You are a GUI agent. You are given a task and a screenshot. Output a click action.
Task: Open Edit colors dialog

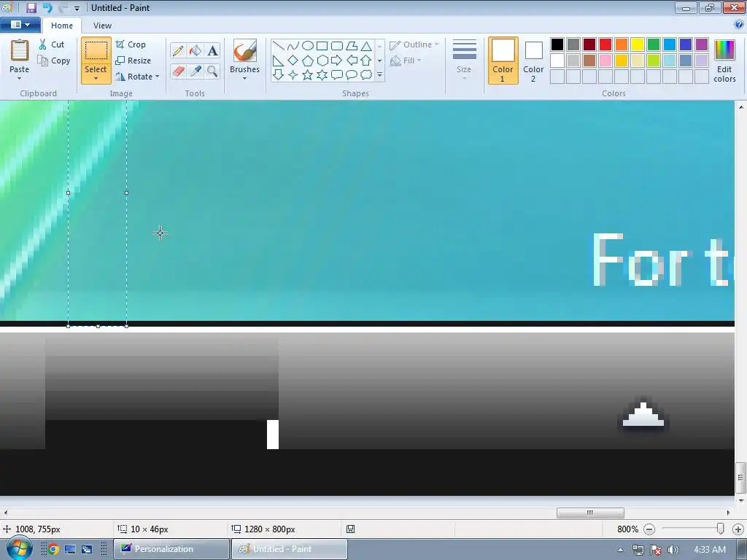(724, 61)
